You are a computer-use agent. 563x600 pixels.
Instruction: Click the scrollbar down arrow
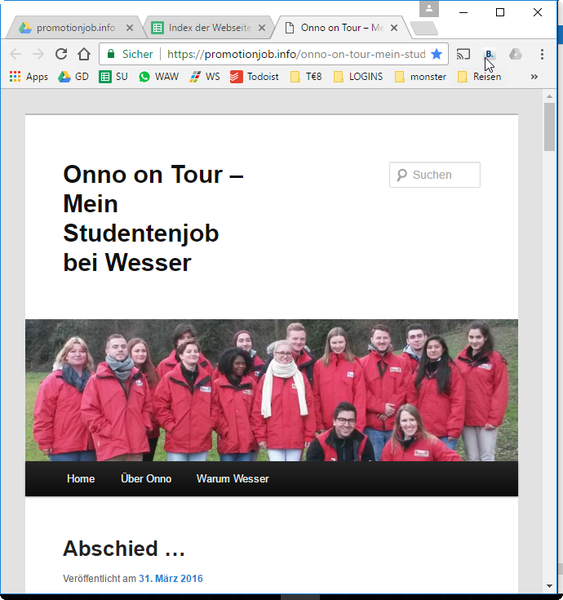pos(550,585)
